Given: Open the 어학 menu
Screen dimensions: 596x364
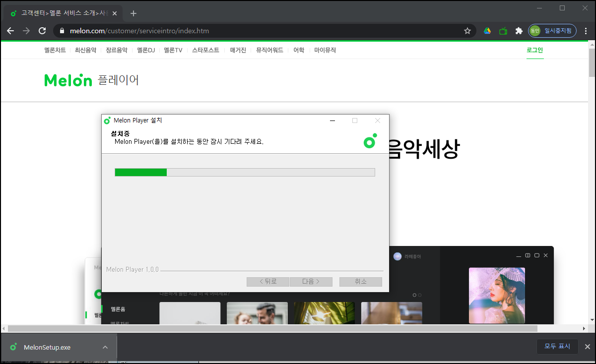Looking at the screenshot, I should [299, 50].
